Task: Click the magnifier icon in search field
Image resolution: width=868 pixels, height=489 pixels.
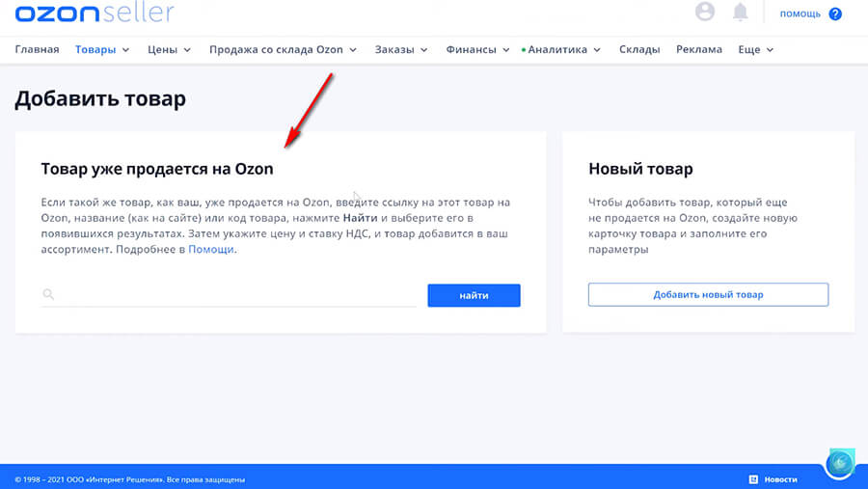Action: 49,295
